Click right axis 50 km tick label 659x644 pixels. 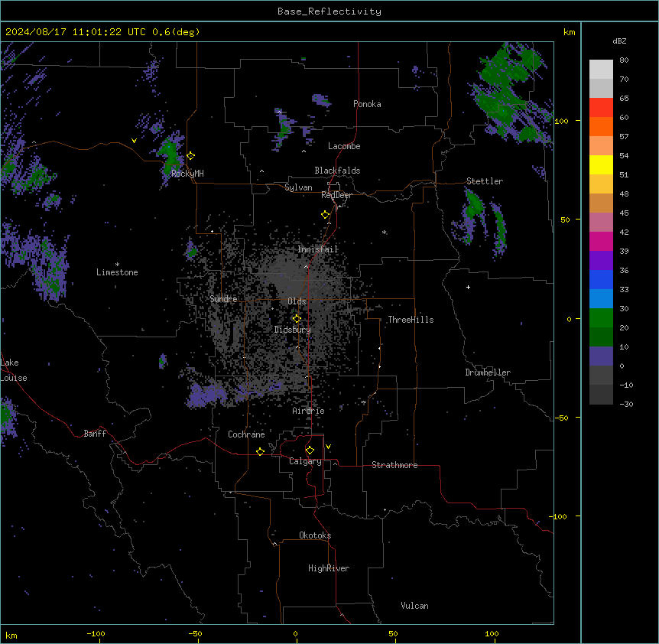coord(565,220)
